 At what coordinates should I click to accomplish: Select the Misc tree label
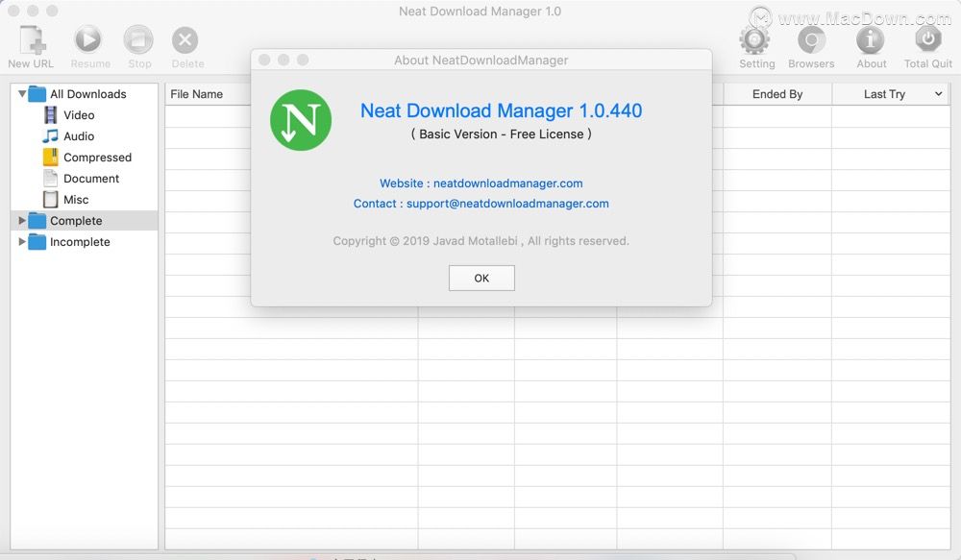pyautogui.click(x=76, y=200)
